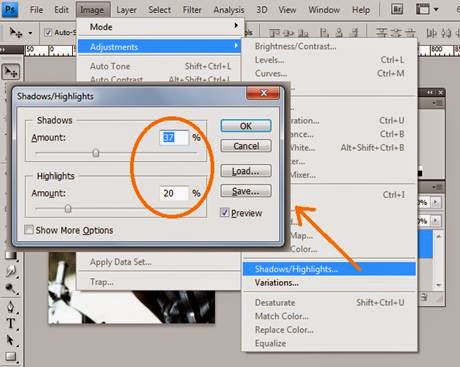
Task: Click the Highlights Amount percentage field
Action: click(x=174, y=193)
